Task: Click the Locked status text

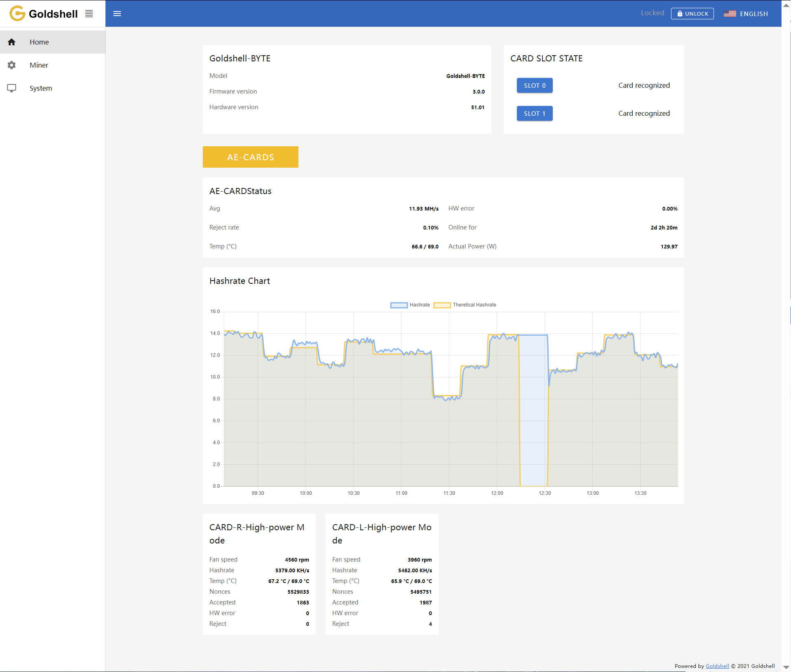Action: (653, 13)
